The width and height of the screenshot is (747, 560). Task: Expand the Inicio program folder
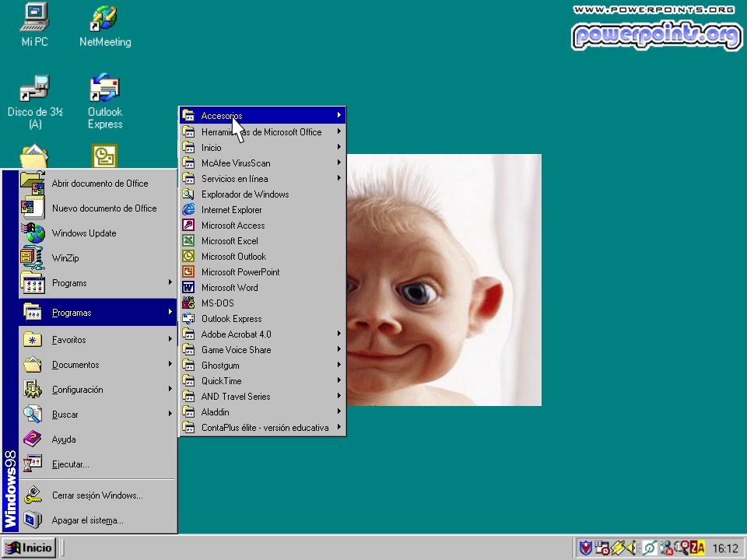tap(262, 148)
